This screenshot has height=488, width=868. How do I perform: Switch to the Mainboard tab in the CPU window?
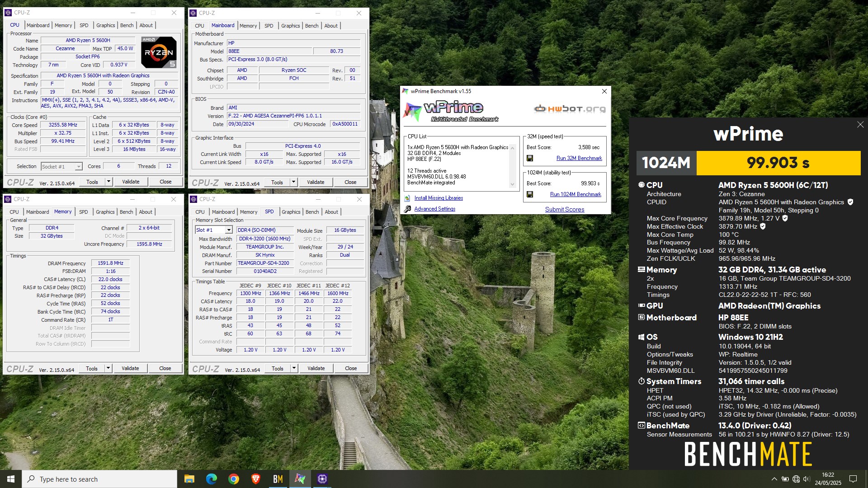38,25
